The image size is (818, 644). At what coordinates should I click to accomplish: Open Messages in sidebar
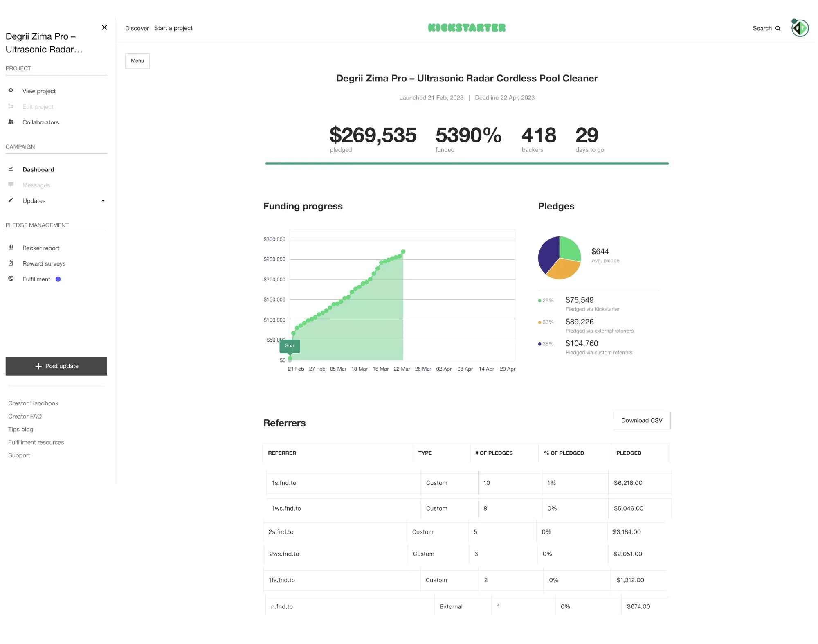click(x=36, y=185)
